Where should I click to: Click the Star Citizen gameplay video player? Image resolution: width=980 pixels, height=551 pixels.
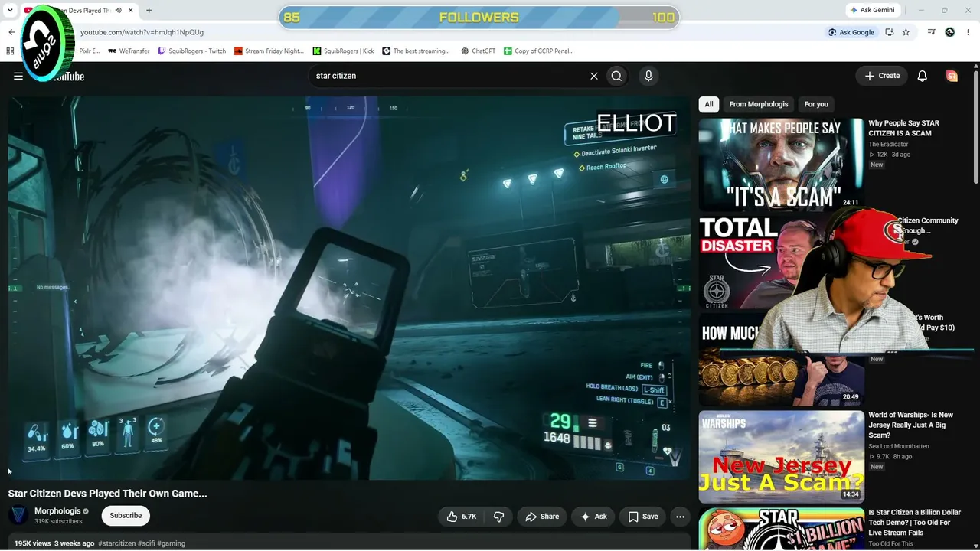click(x=349, y=288)
